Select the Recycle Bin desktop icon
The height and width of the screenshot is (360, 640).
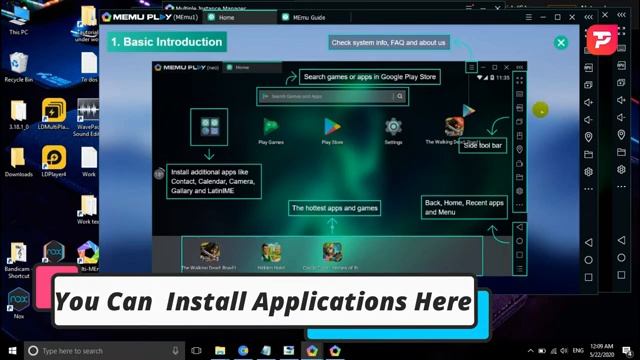(x=18, y=67)
